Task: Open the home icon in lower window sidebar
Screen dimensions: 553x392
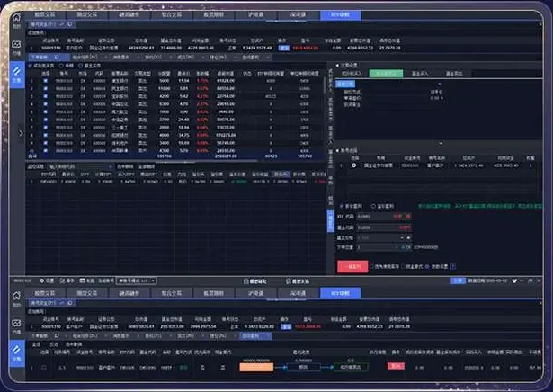Action: pos(16,296)
